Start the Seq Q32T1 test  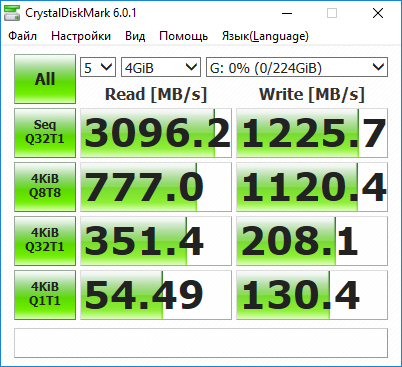45,133
